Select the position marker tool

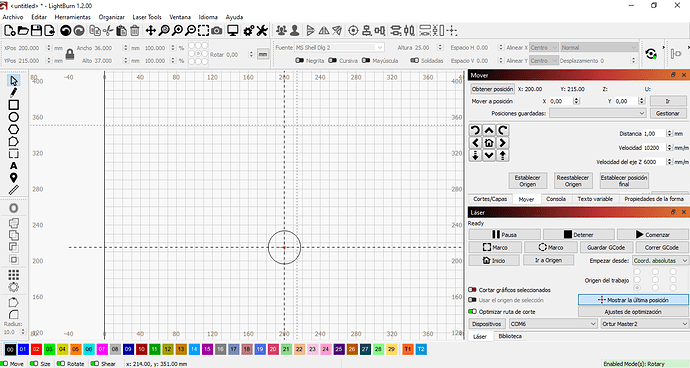point(14,178)
